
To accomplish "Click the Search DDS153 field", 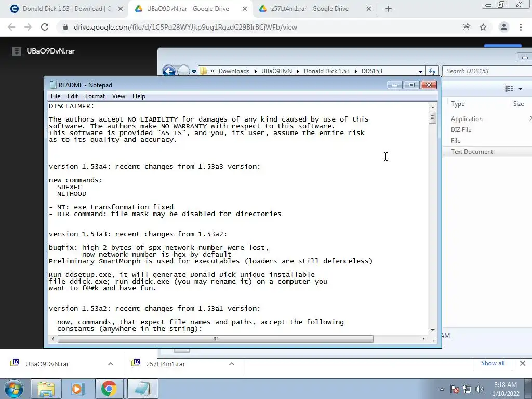I will click(487, 71).
